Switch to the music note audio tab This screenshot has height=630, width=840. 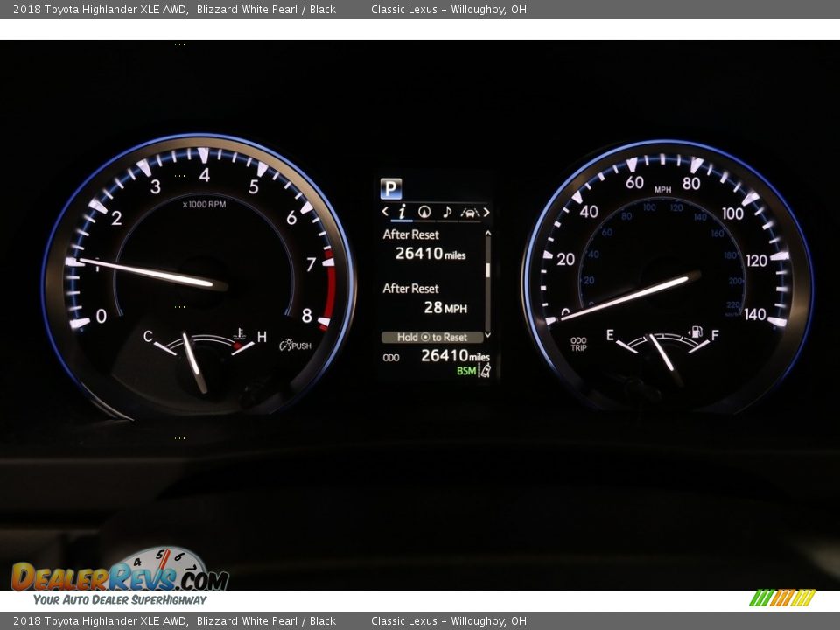click(x=447, y=212)
